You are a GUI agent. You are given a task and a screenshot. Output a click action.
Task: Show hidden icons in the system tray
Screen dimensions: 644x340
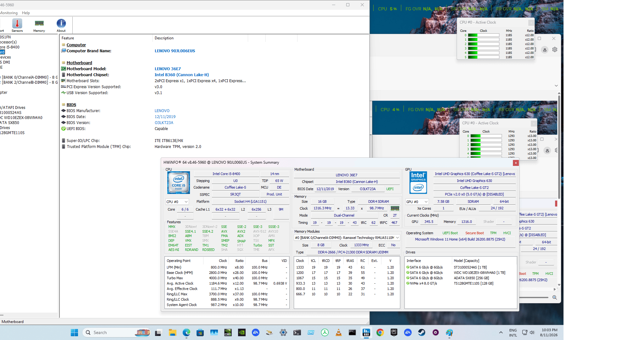[x=501, y=332]
